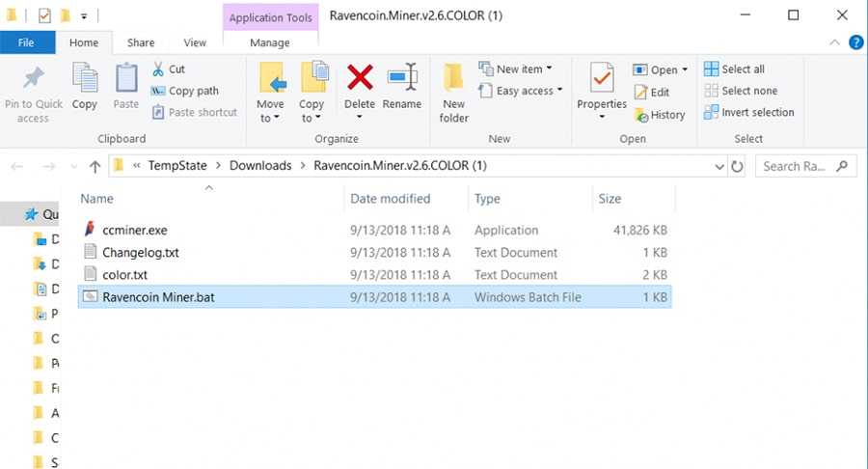868x469 pixels.
Task: Click the Pin to Quick access icon
Action: 33,79
